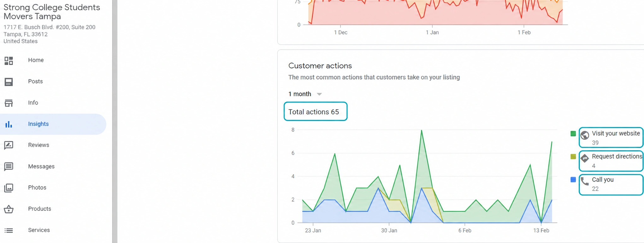
Task: Click the Insights bar chart icon
Action: click(9, 124)
